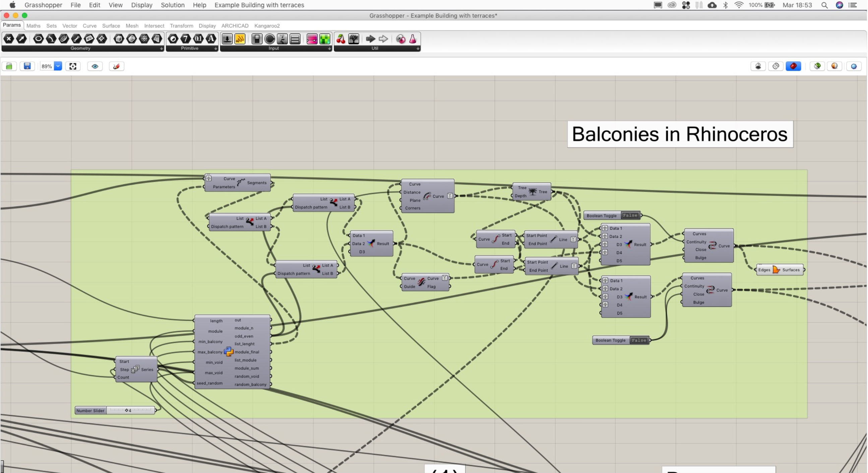Select the Gradient input component icon
868x473 pixels.
[312, 39]
